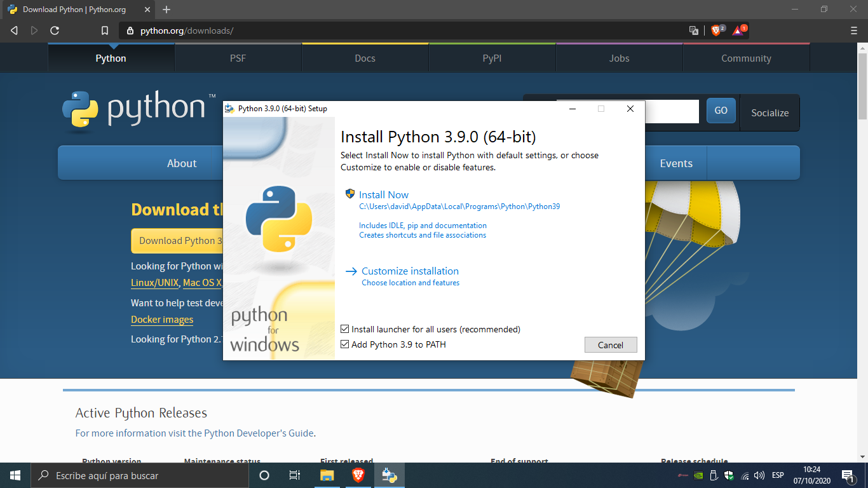Open Brave Rewards triangle icon
Screen dimensions: 868x488
[738, 30]
